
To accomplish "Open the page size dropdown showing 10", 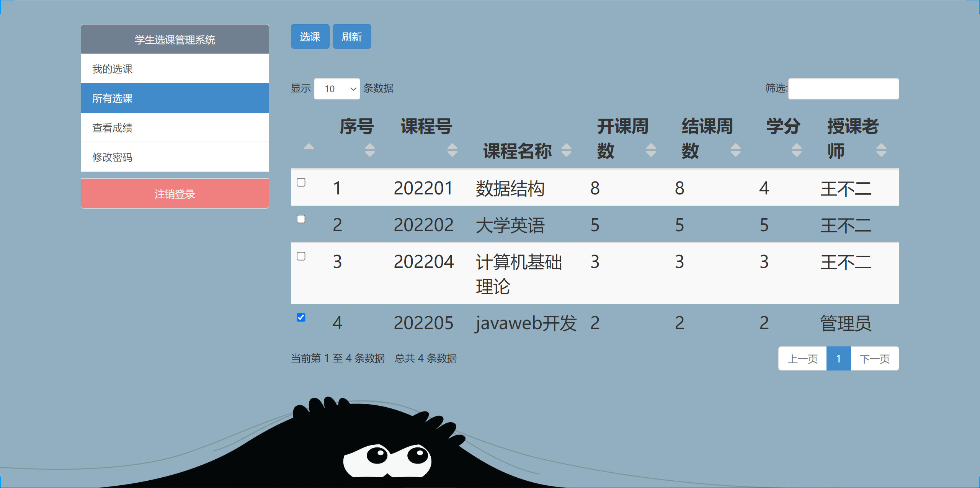I will click(x=337, y=88).
